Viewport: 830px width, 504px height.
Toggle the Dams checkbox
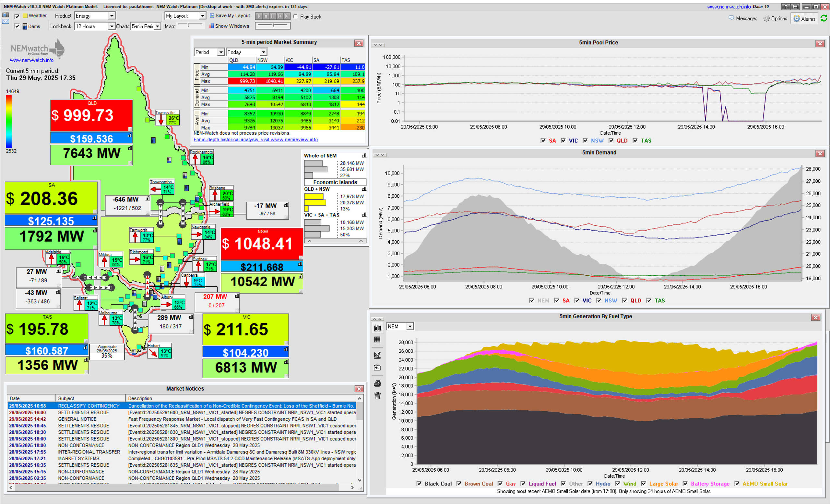[17, 26]
